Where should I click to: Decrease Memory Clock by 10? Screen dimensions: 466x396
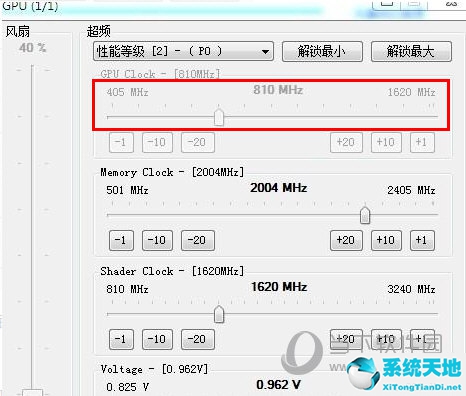pos(157,240)
